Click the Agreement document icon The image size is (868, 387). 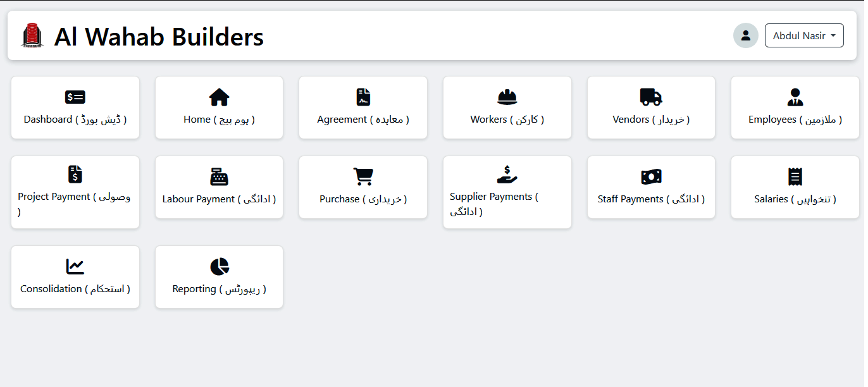click(363, 97)
